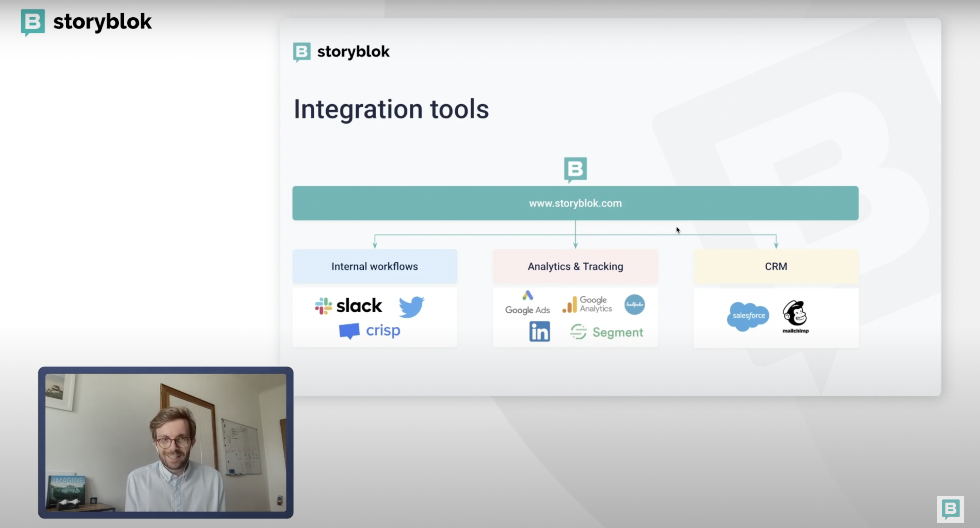980x528 pixels.
Task: Click the Storyblok logo inside the slide
Action: click(x=341, y=52)
